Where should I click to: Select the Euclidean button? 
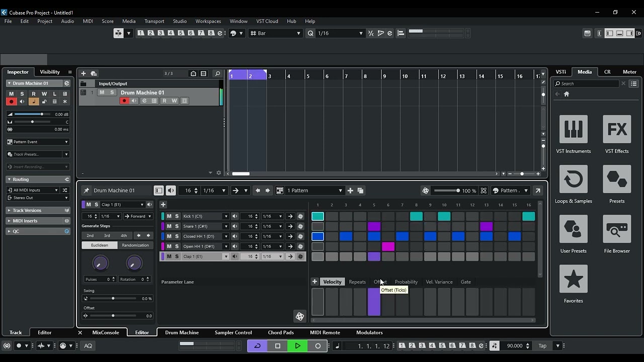(x=100, y=245)
